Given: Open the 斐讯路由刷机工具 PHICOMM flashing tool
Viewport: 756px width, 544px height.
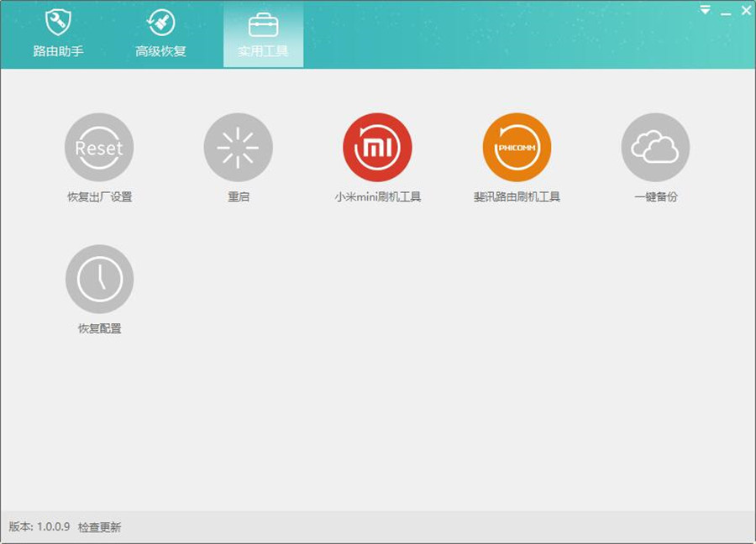Looking at the screenshot, I should pos(517,146).
